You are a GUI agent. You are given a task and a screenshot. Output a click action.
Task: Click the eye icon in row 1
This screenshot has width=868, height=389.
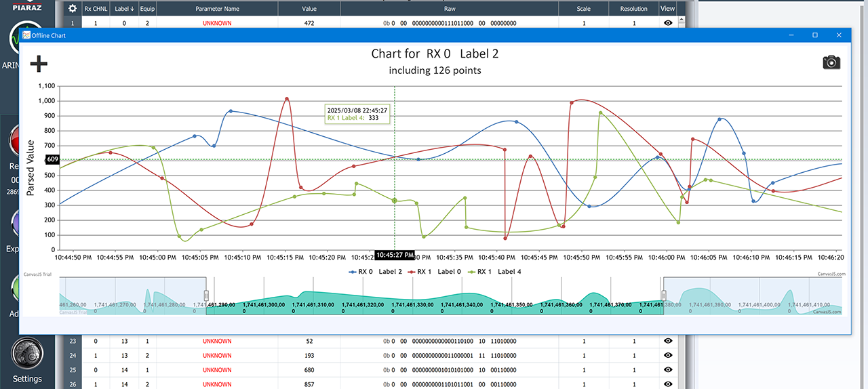668,23
